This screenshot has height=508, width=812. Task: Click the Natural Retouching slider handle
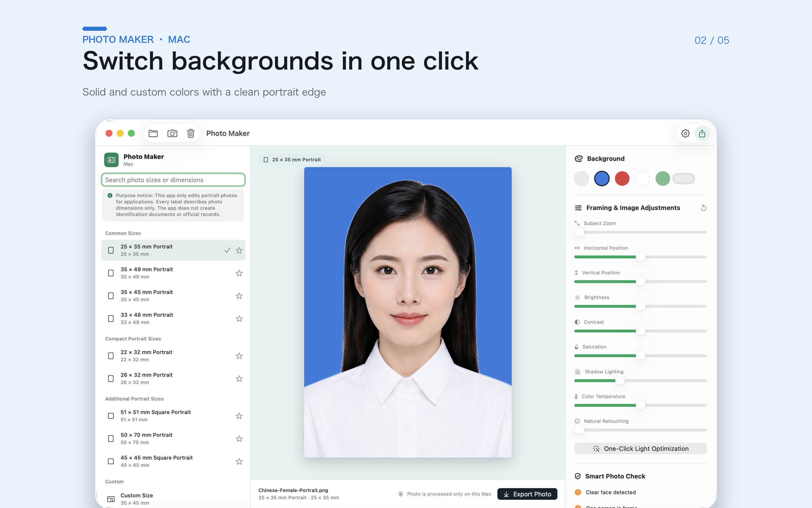coord(579,430)
